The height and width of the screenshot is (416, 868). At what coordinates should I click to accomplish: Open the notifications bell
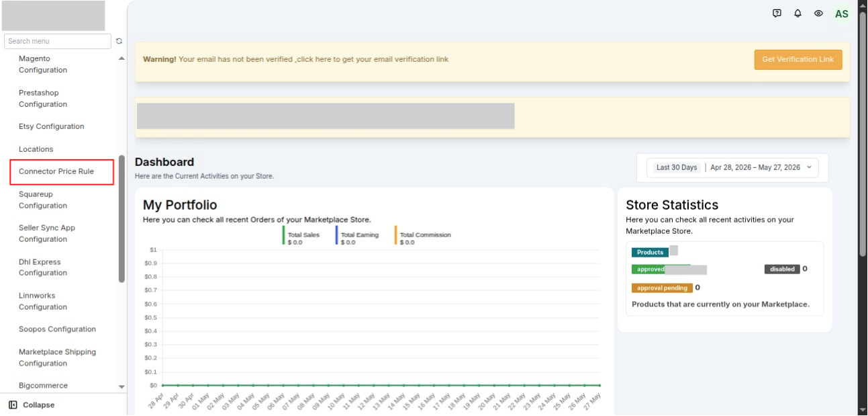[x=798, y=13]
